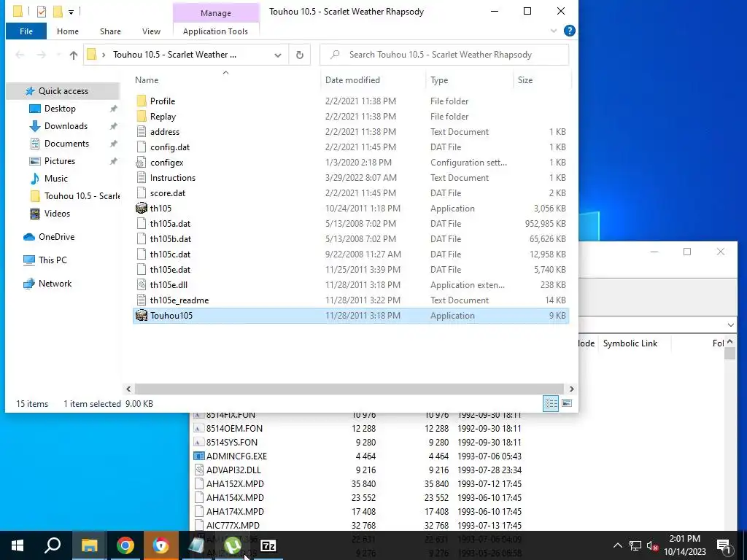The height and width of the screenshot is (560, 747).
Task: Select the config.dat file
Action: click(x=169, y=147)
